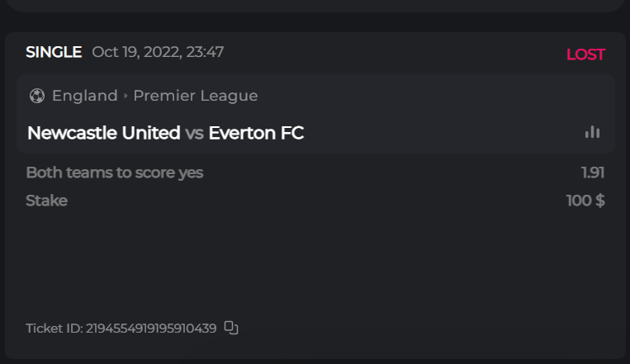Click the Oct 19, 2022 bet date
The width and height of the screenshot is (630, 364).
tap(158, 53)
